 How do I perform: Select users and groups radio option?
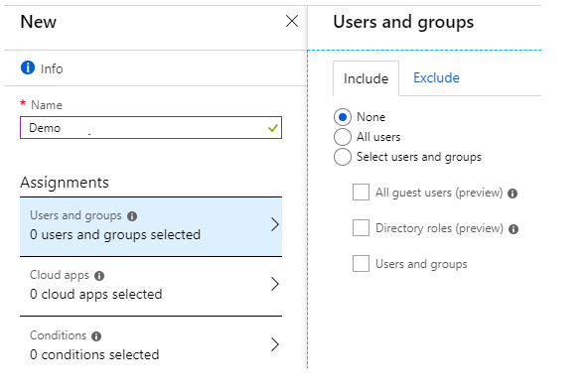pos(343,157)
